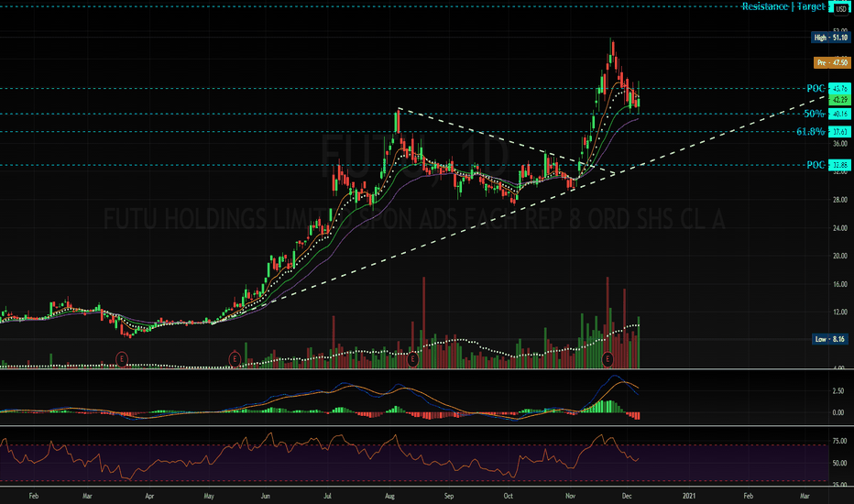
Task: Click the 32.88 POC price tag
Action: 839,165
